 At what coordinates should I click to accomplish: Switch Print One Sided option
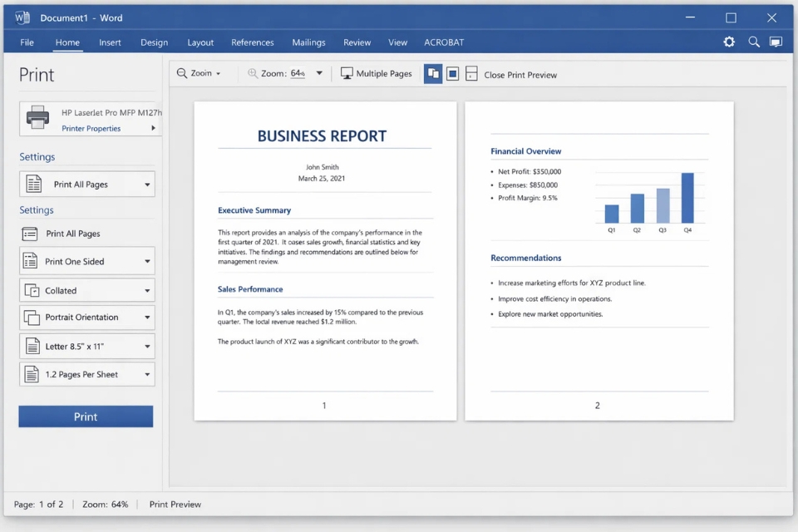86,261
